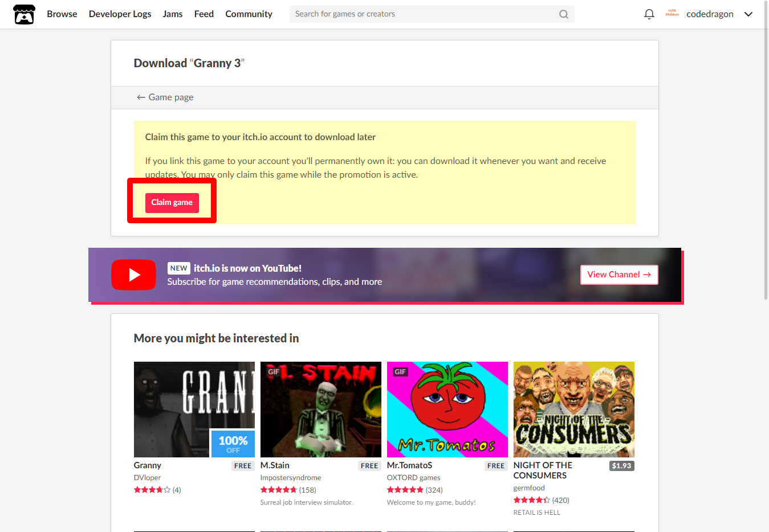The width and height of the screenshot is (769, 532).
Task: Open developer DVloper's page
Action: click(x=147, y=478)
